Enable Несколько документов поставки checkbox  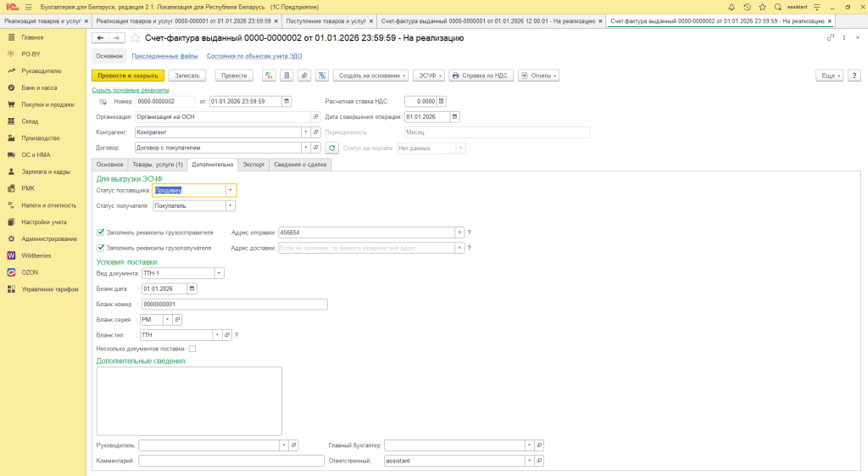192,349
